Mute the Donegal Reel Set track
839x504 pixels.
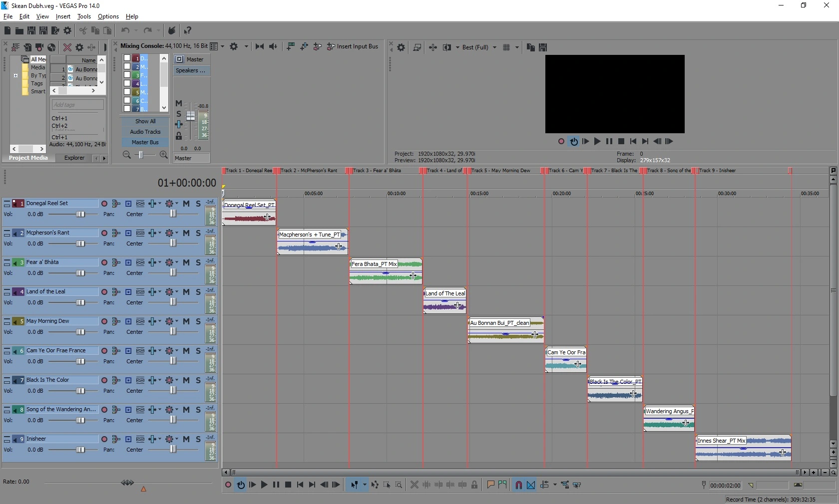pos(186,204)
